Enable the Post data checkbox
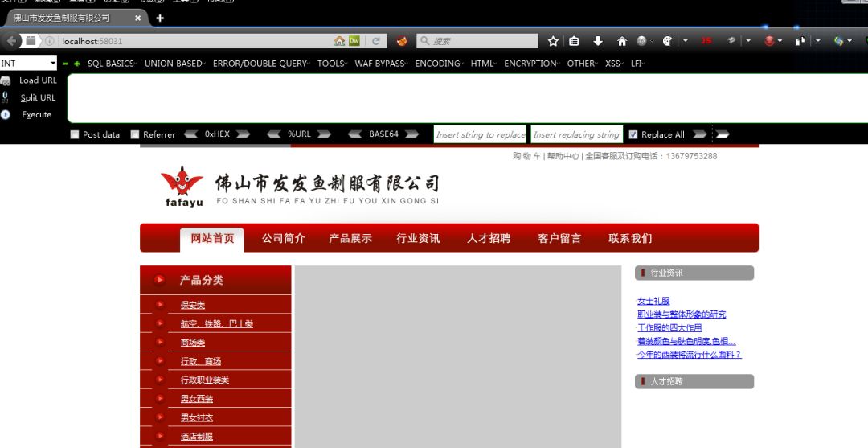The width and height of the screenshot is (868, 448). click(x=75, y=134)
